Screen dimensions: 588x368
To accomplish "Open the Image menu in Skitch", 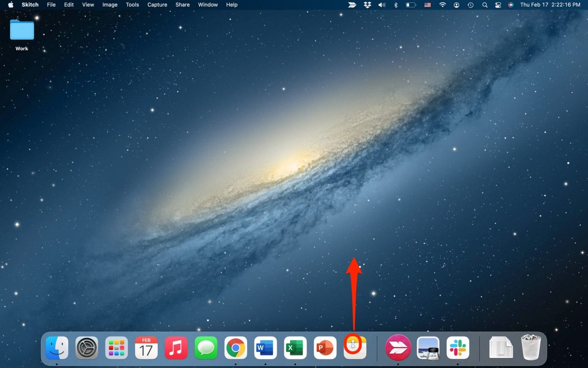I will point(109,5).
